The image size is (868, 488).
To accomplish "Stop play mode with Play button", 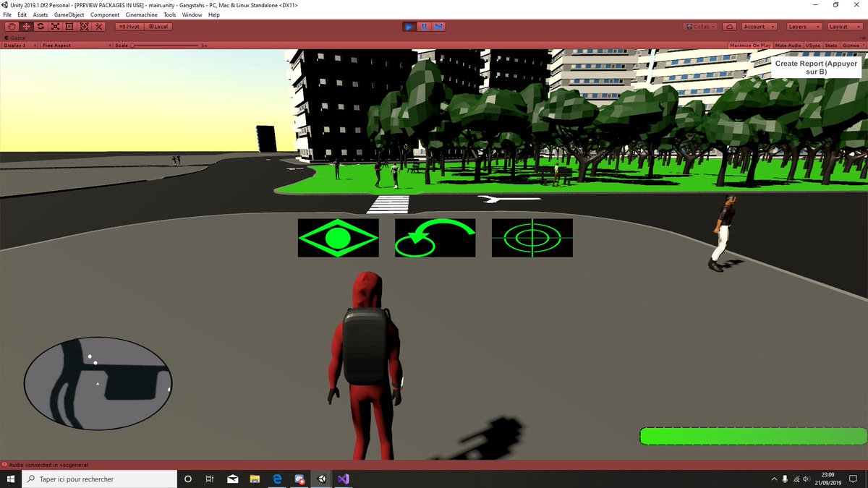I will tap(409, 27).
